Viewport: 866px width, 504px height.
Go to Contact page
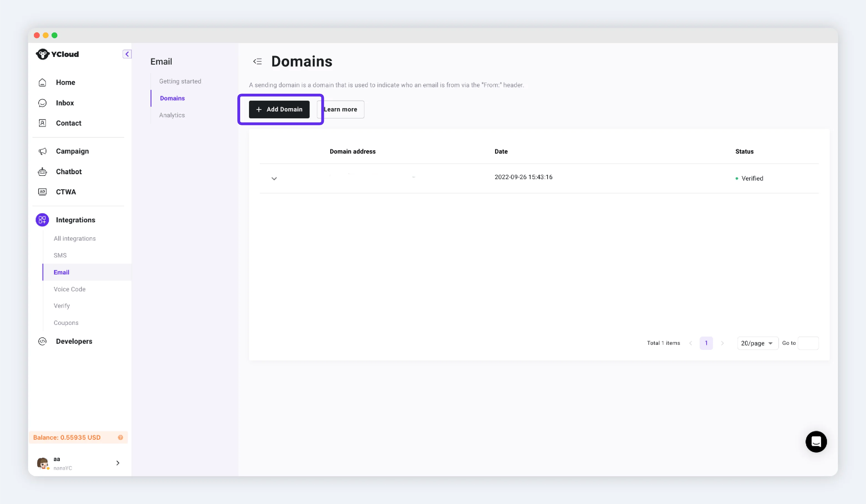point(68,123)
